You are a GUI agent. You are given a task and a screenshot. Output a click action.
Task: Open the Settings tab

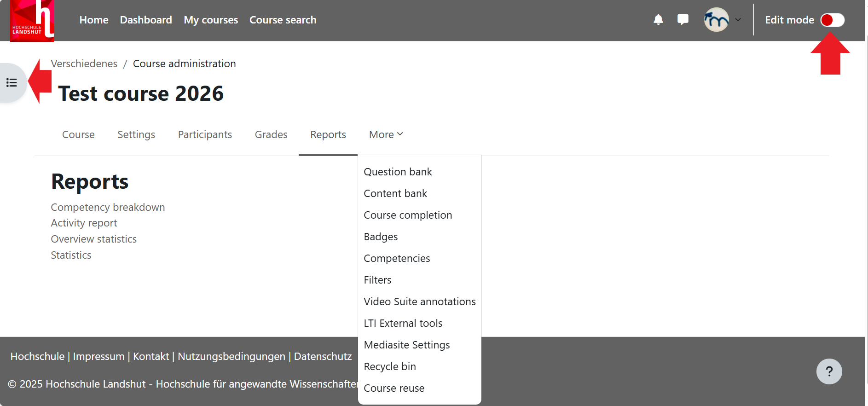coord(136,134)
